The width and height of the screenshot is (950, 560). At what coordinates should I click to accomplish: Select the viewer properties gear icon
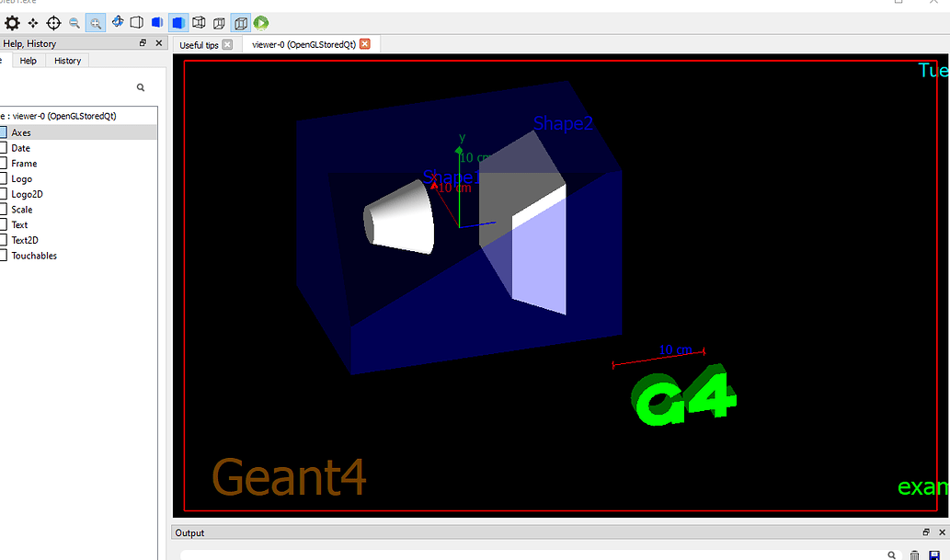coord(11,23)
